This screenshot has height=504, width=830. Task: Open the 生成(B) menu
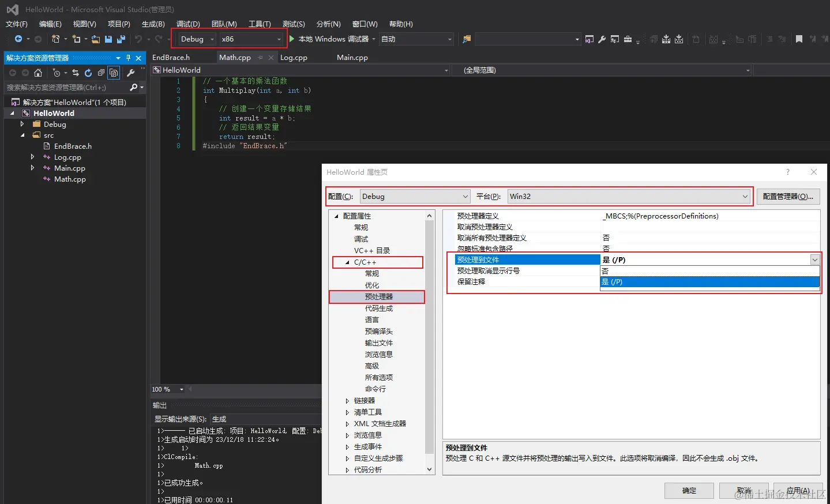click(153, 24)
